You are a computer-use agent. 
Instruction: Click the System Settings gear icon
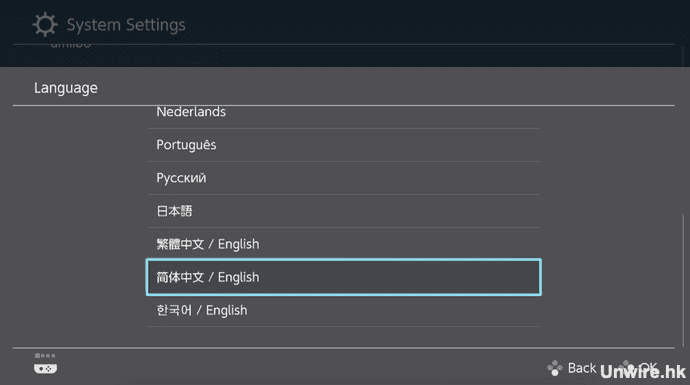point(45,24)
